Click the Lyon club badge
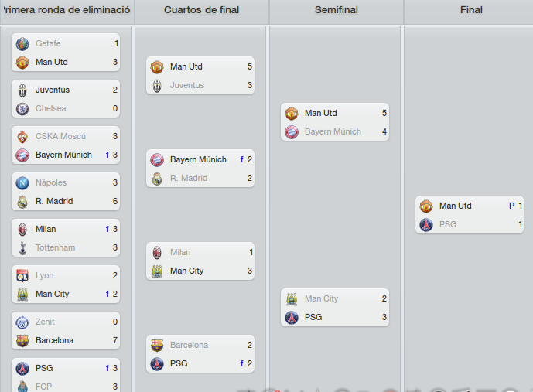 [22, 276]
